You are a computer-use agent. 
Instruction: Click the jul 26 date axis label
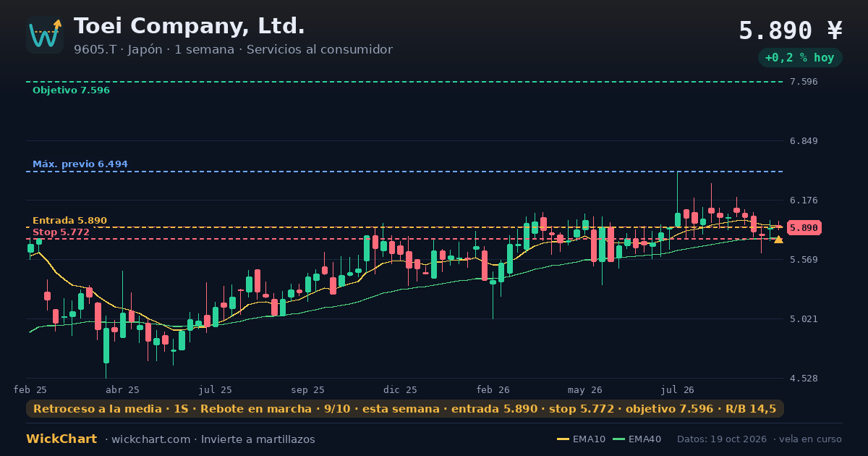(678, 390)
